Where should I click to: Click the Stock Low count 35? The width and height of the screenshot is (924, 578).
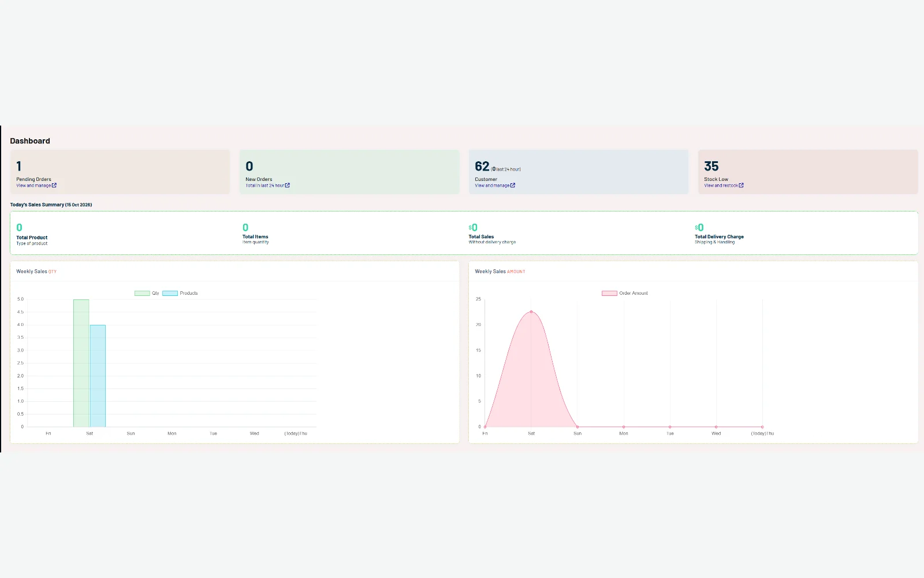coord(711,166)
